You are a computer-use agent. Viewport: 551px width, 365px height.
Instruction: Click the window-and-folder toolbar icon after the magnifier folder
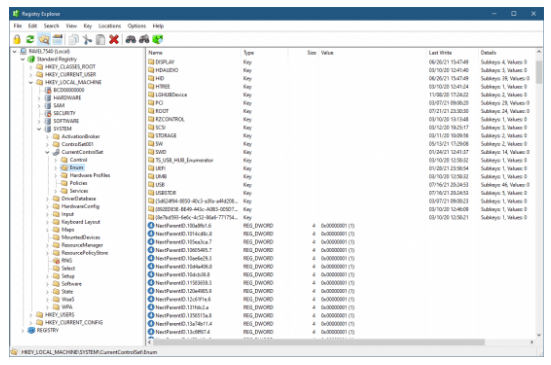click(x=58, y=39)
